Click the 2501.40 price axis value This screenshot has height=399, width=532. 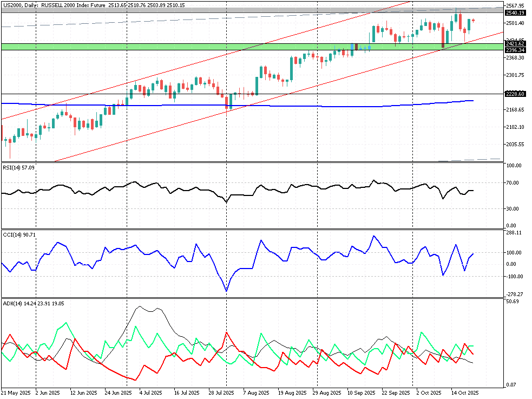pyautogui.click(x=515, y=23)
